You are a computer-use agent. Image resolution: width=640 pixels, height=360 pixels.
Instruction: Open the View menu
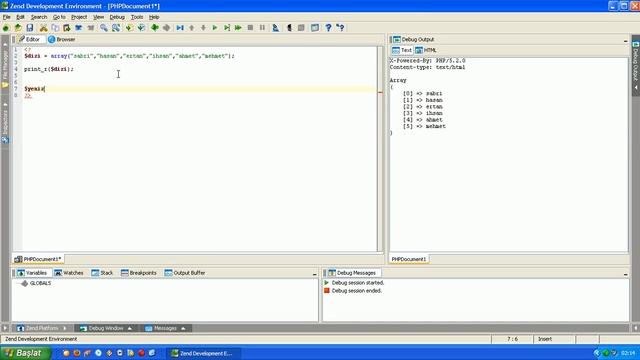click(x=98, y=17)
